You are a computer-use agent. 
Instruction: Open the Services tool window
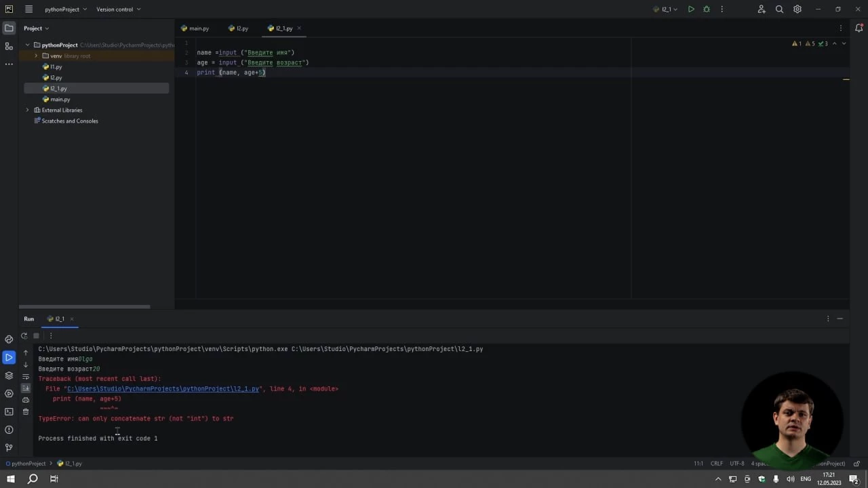tap(9, 393)
